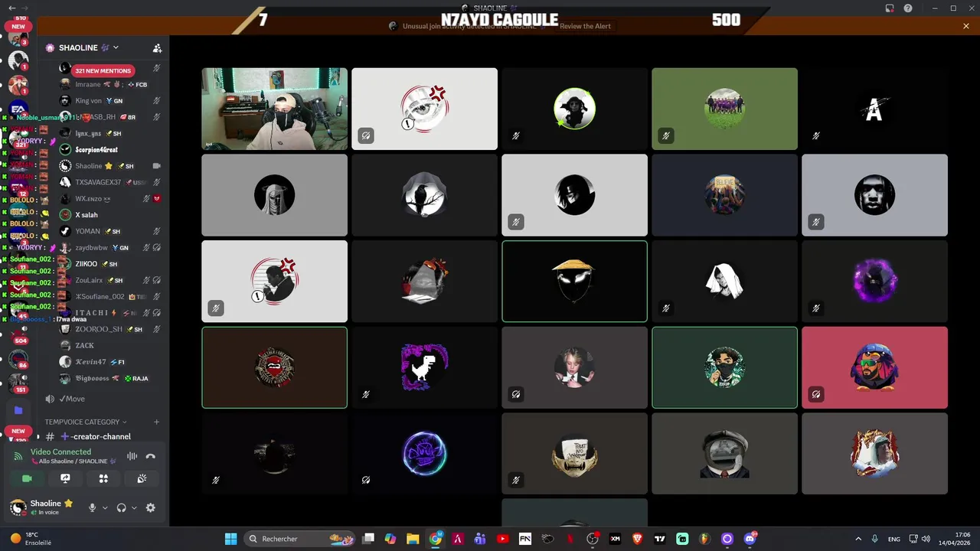980x551 pixels.
Task: Open Chrome from the taskbar
Action: 435,539
